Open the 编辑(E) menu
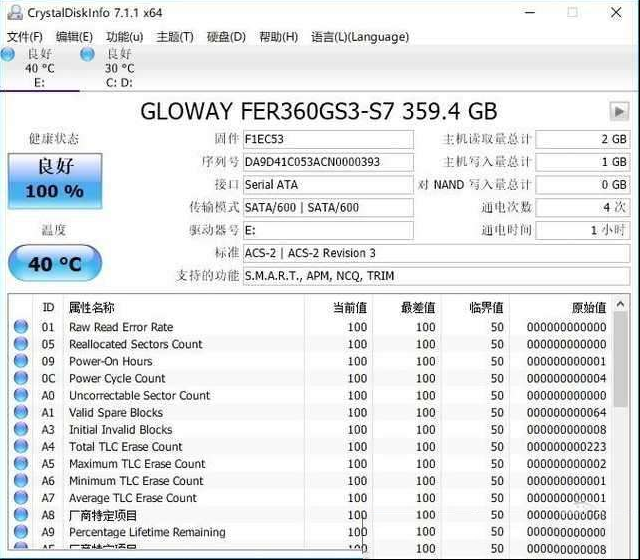Viewport: 640px width, 560px height. (x=74, y=37)
